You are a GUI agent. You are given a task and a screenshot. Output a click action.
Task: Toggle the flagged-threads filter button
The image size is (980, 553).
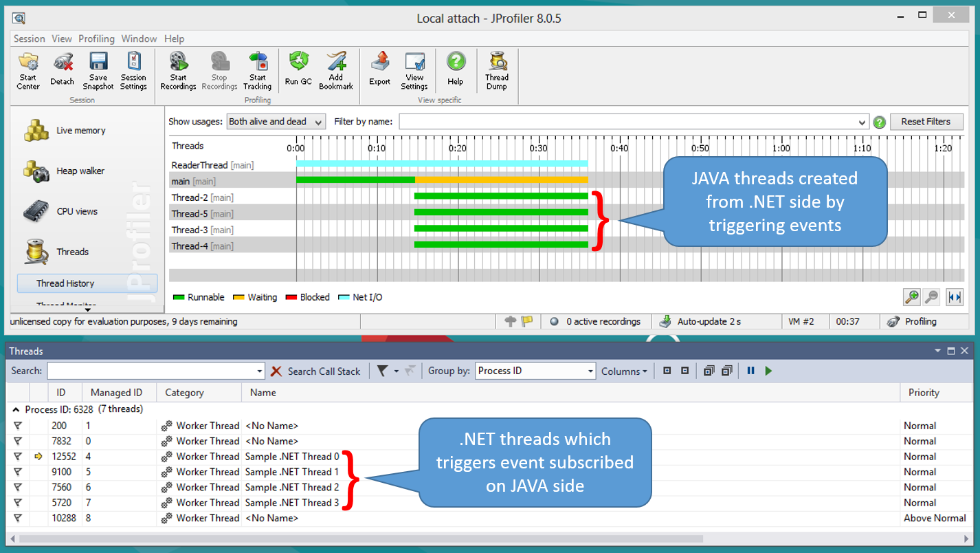point(382,371)
